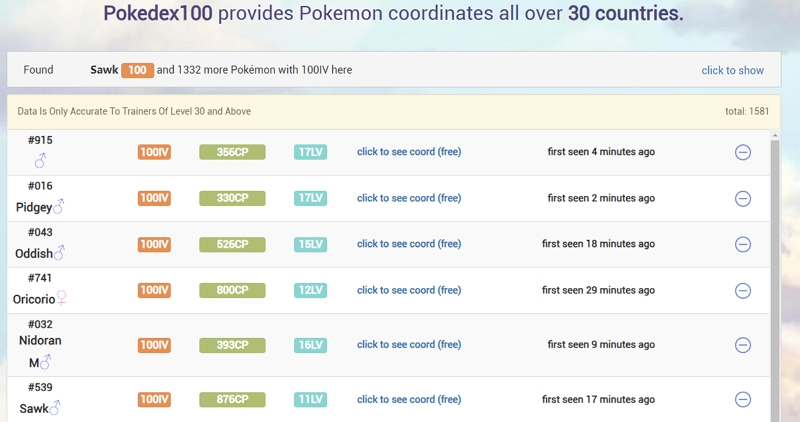Click the 100IV badge in the Sawk row
800x422 pixels.
tap(154, 400)
